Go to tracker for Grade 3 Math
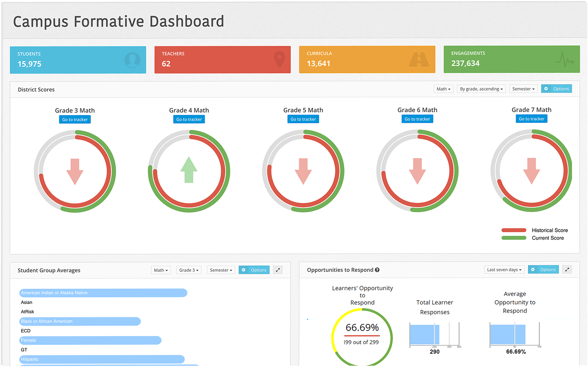 (x=75, y=120)
